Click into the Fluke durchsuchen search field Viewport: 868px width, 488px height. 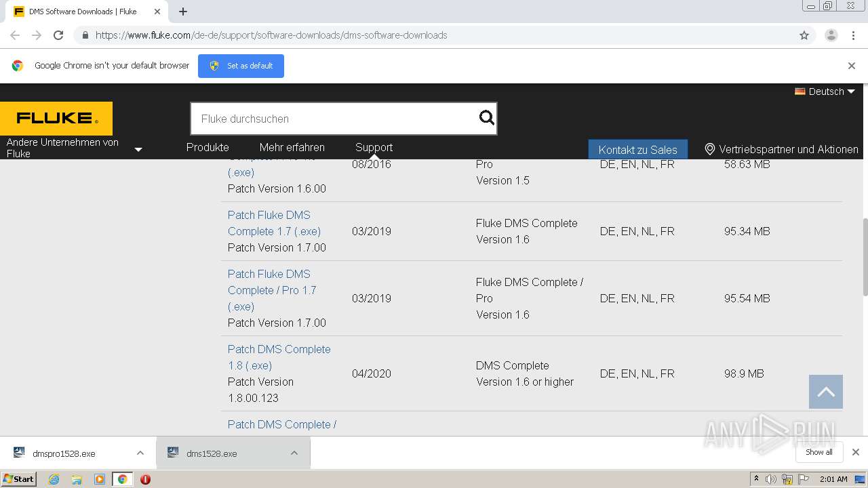pos(336,119)
